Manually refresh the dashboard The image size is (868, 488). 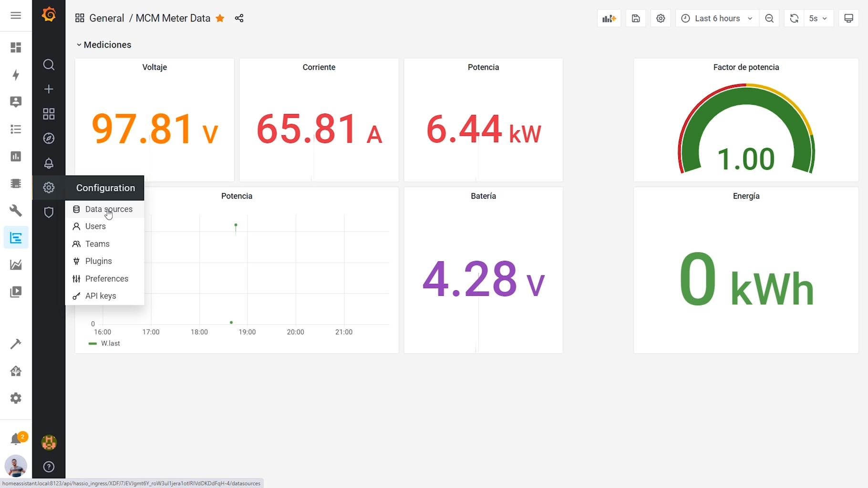(794, 18)
